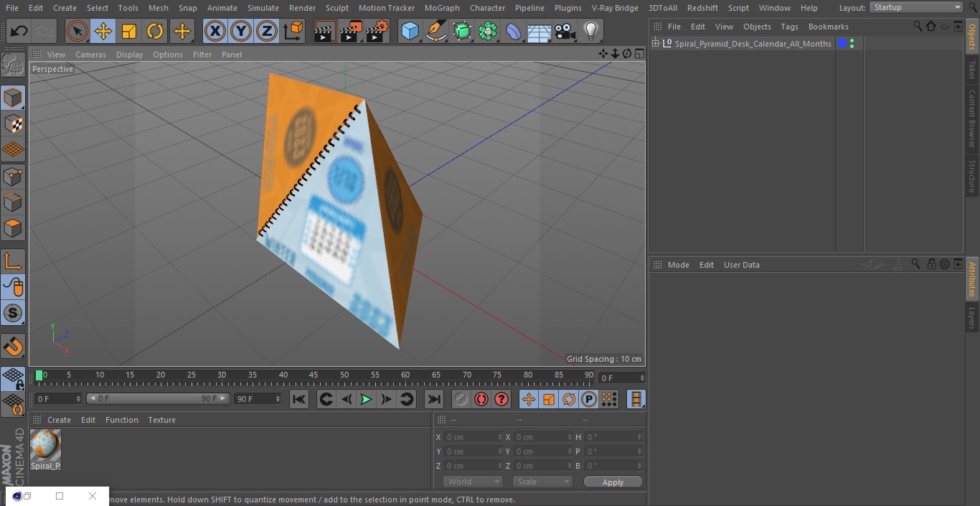
Task: Click frame 45 on timeline ruler
Action: tap(314, 375)
